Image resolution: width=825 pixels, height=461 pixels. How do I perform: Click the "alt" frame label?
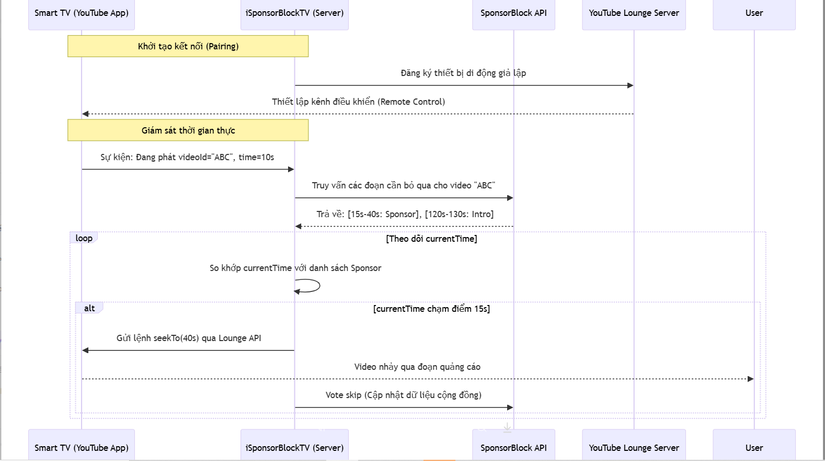(x=89, y=308)
